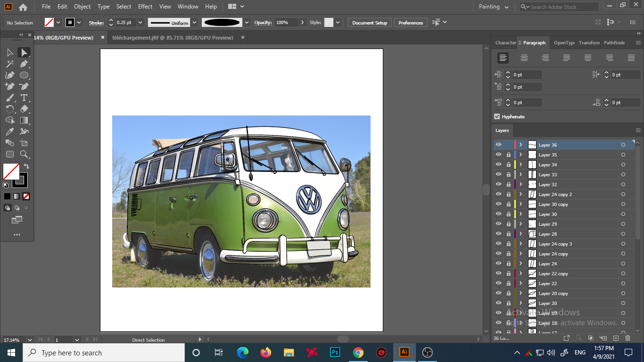The width and height of the screenshot is (644, 362).
Task: Click the Fill color swatch in toolbar
Action: point(11,171)
